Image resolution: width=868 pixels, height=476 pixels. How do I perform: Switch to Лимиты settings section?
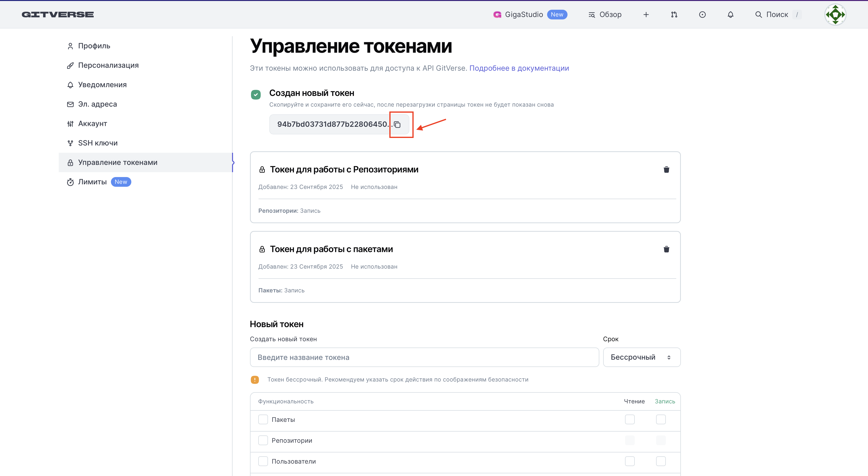click(x=92, y=182)
